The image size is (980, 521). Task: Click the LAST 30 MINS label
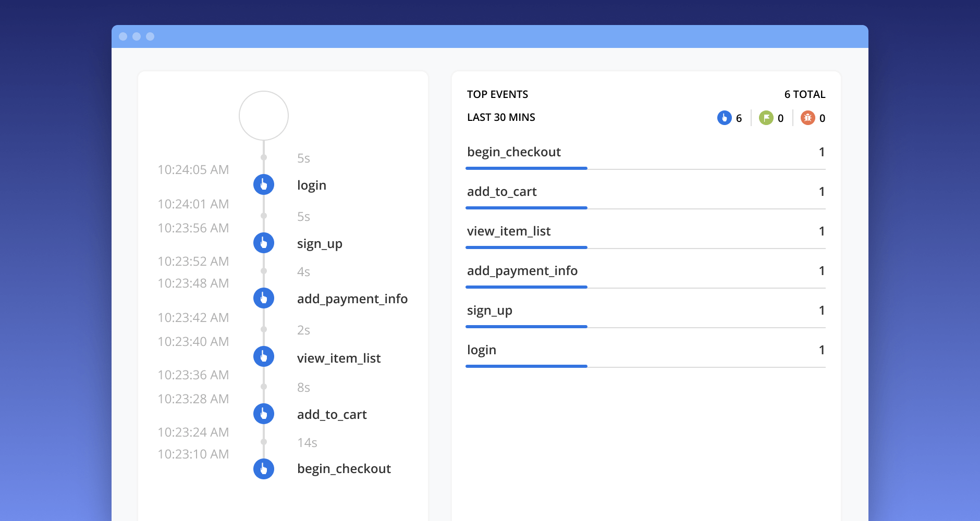pos(501,117)
